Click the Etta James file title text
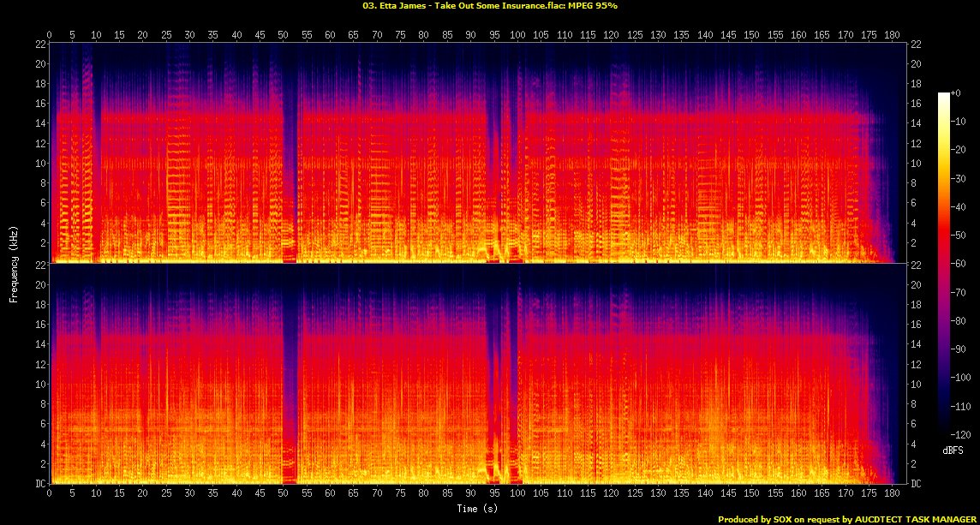 point(490,6)
